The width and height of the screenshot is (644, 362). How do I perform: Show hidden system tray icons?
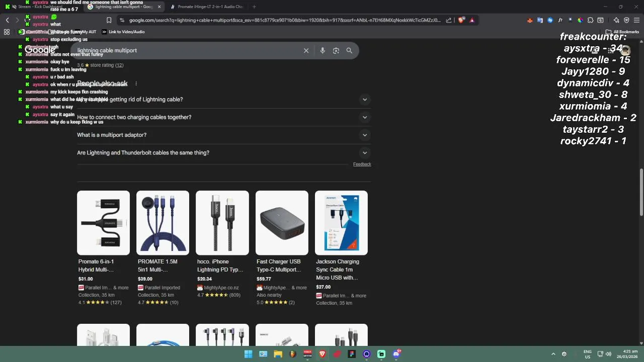(x=553, y=354)
